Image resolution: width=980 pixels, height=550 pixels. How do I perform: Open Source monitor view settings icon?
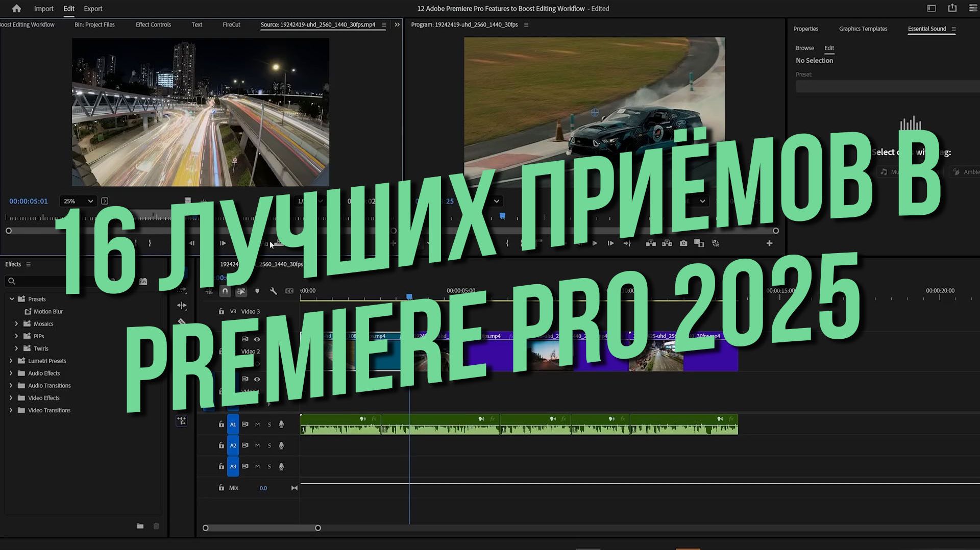coord(105,201)
